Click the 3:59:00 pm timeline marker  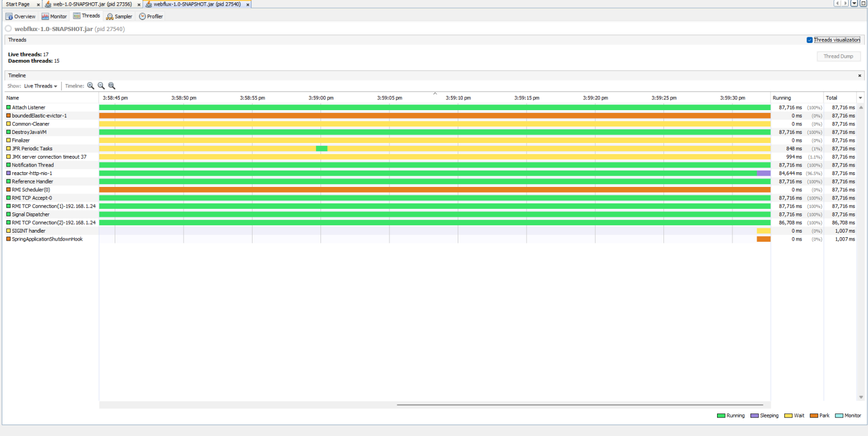(321, 98)
